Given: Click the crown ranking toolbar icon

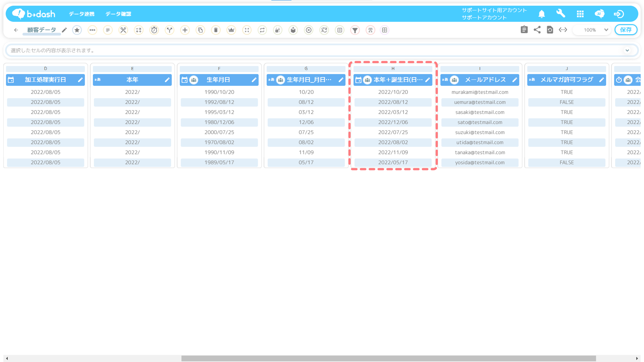Looking at the screenshot, I should (231, 30).
